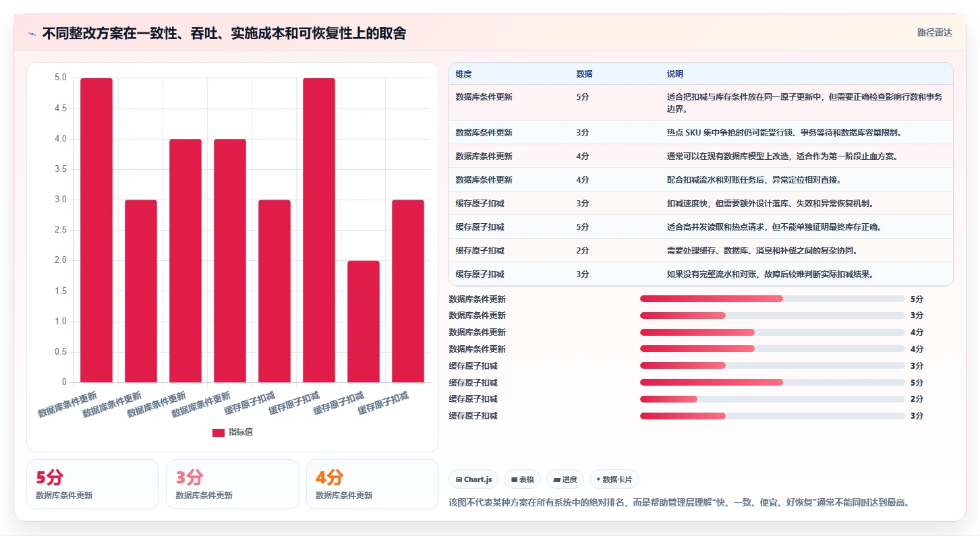980x536 pixels.
Task: Click the 路径雷达 label in header
Action: tap(934, 32)
